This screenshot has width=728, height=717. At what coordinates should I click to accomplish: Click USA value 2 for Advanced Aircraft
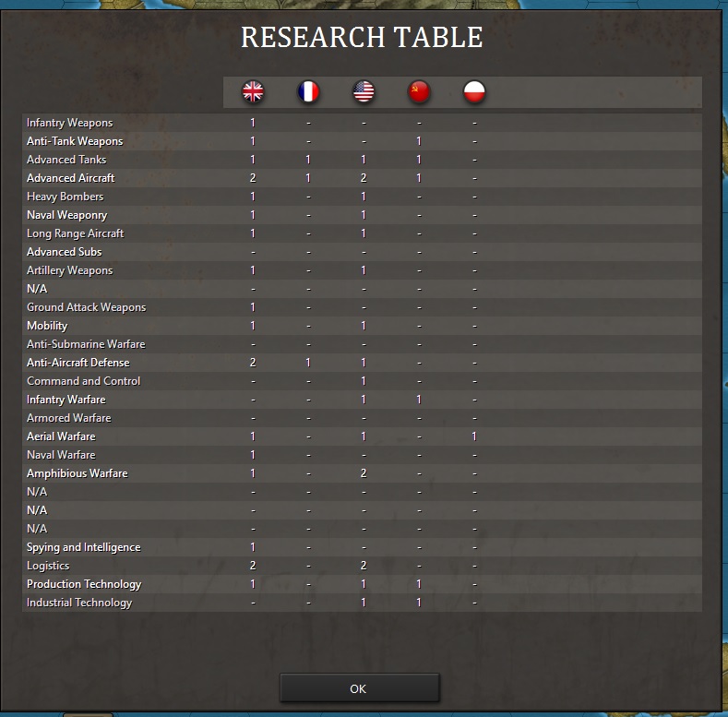pyautogui.click(x=364, y=178)
